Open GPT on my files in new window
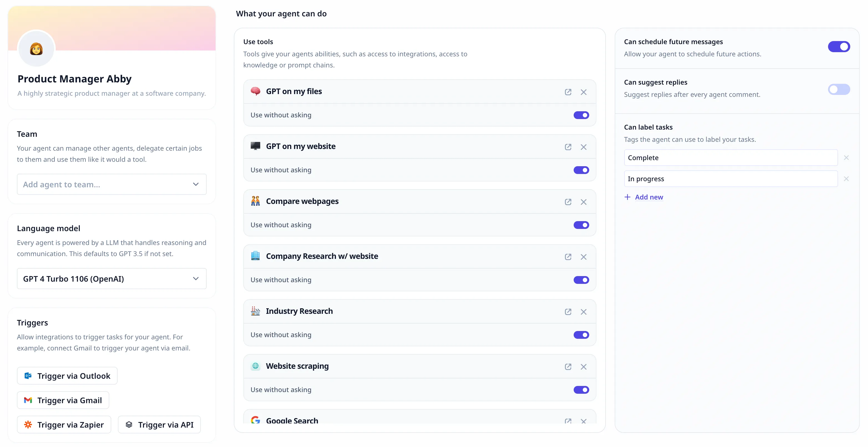Viewport: 868px width, 447px height. pos(568,92)
